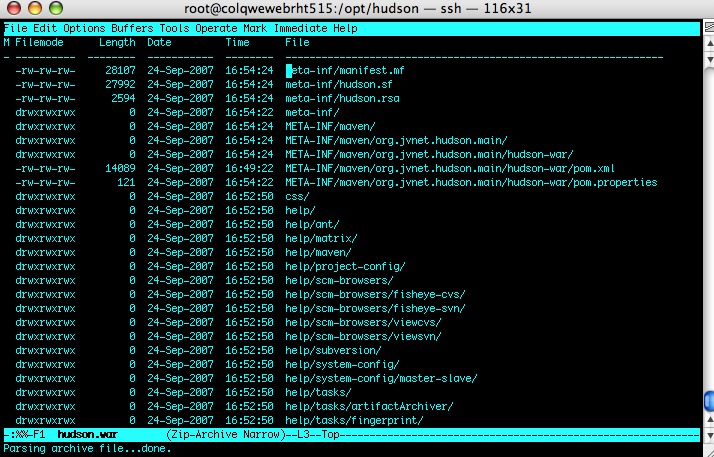Click hudson.war buffer name in mode line
Screen dimensions: 714x457
(x=87, y=435)
